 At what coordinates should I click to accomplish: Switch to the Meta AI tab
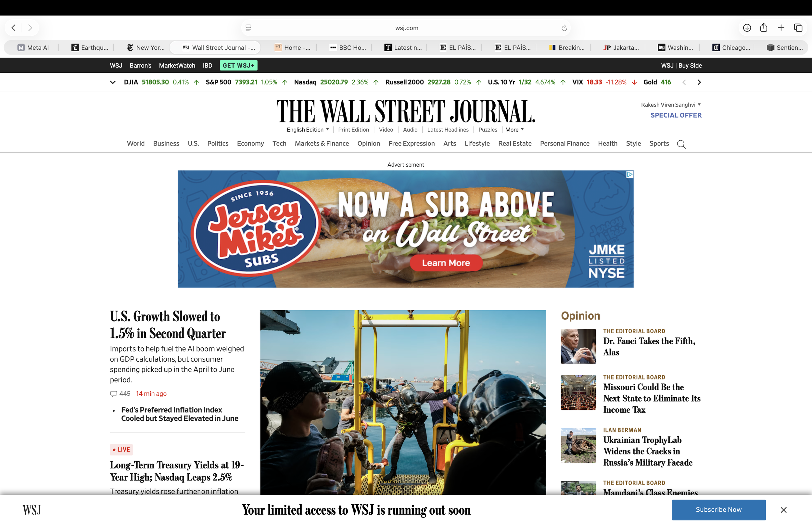33,47
